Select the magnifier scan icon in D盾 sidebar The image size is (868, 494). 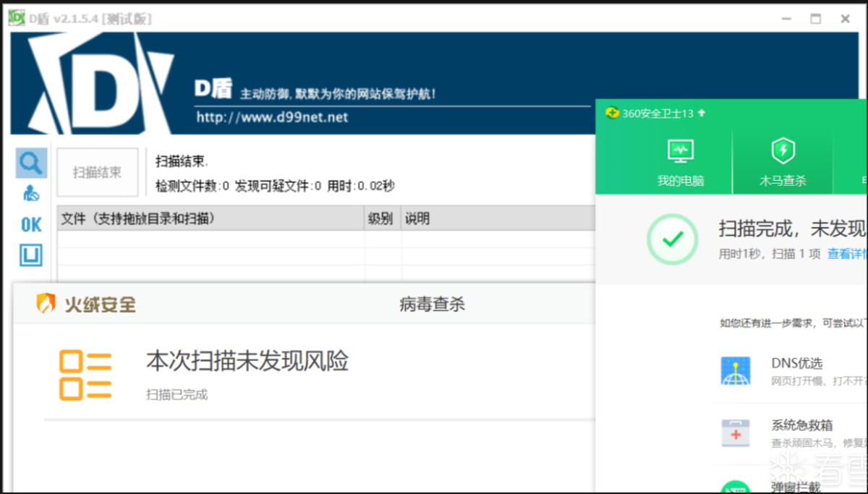click(31, 163)
